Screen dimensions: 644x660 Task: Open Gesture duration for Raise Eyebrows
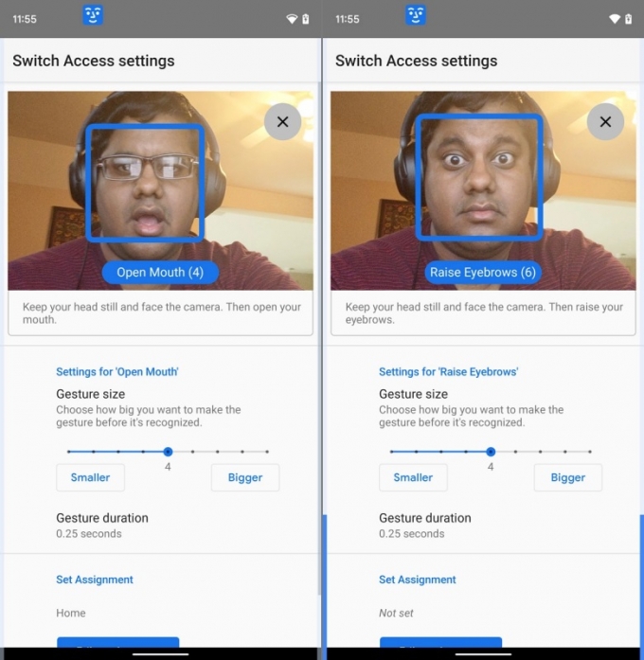(425, 526)
